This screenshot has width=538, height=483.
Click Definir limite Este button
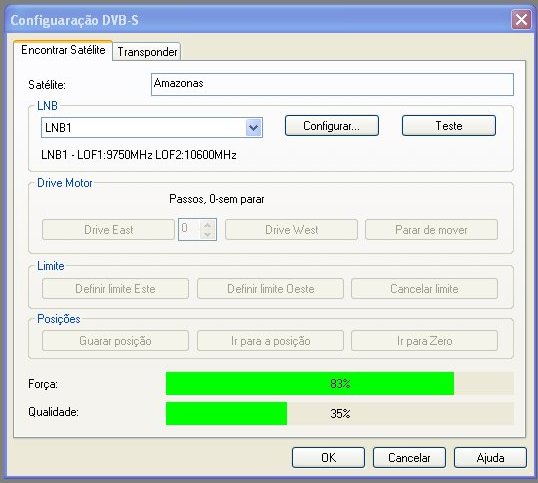tap(115, 288)
